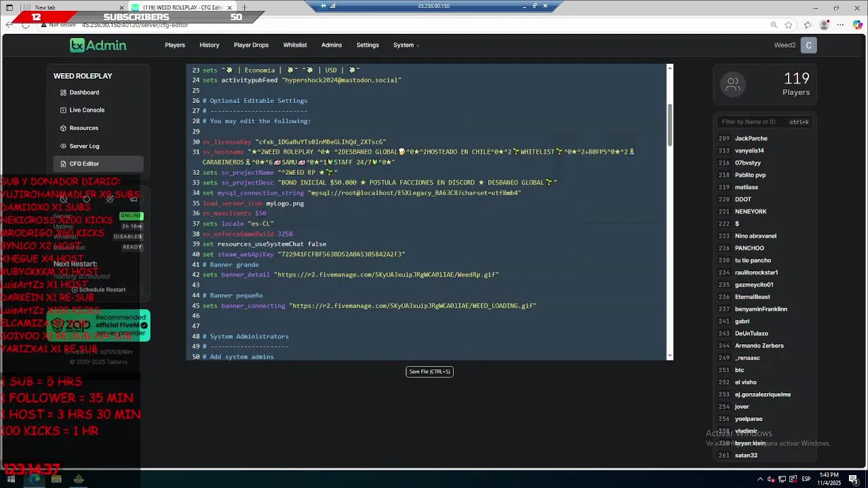Screen dimensions: 868x488
Task: Open the Weed2 account avatar menu
Action: coord(808,45)
